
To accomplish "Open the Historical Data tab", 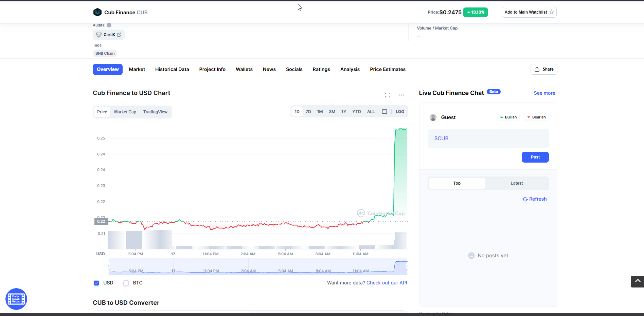I will [172, 69].
